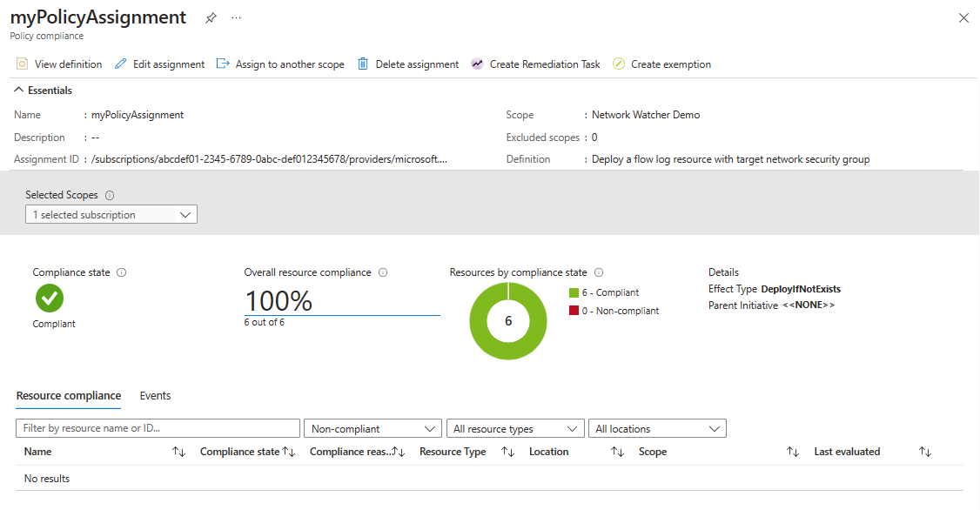Click the green Compliant legend swatch

pos(574,293)
